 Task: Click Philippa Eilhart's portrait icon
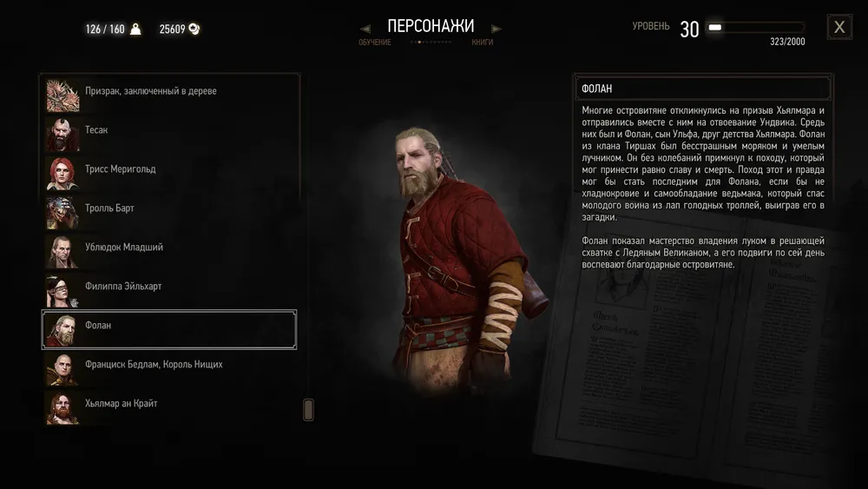click(x=62, y=291)
